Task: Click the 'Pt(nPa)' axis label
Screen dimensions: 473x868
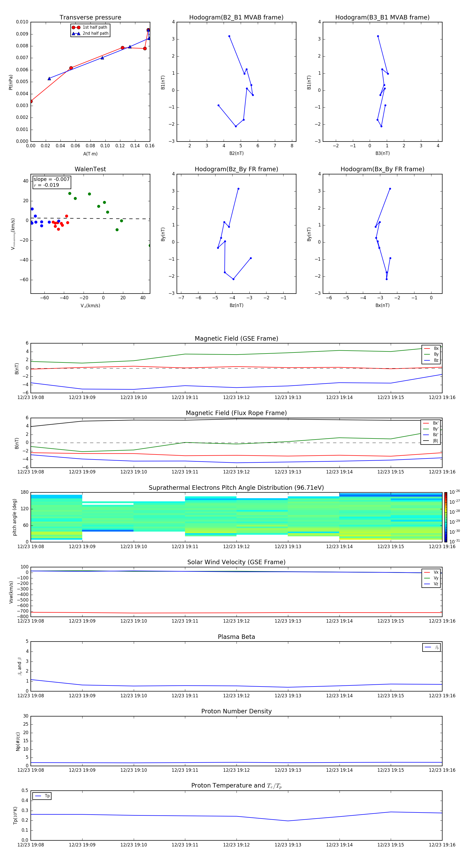Action: click(x=11, y=82)
